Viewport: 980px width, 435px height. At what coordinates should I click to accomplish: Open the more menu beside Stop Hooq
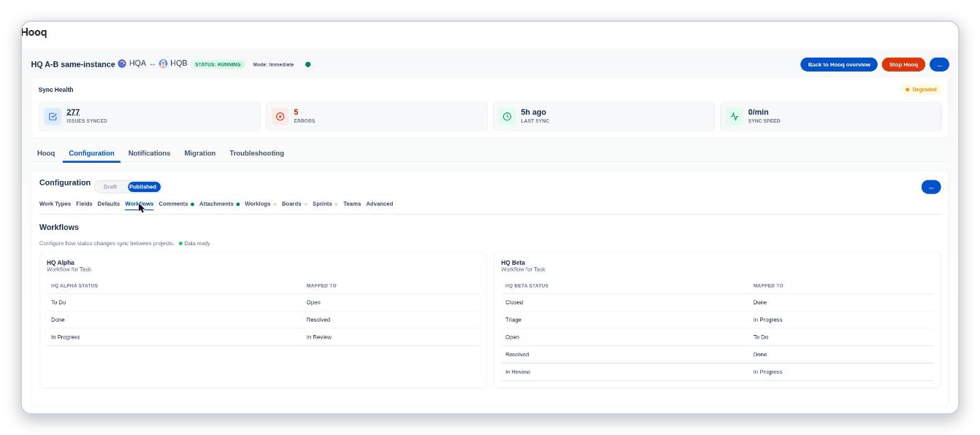(x=939, y=64)
